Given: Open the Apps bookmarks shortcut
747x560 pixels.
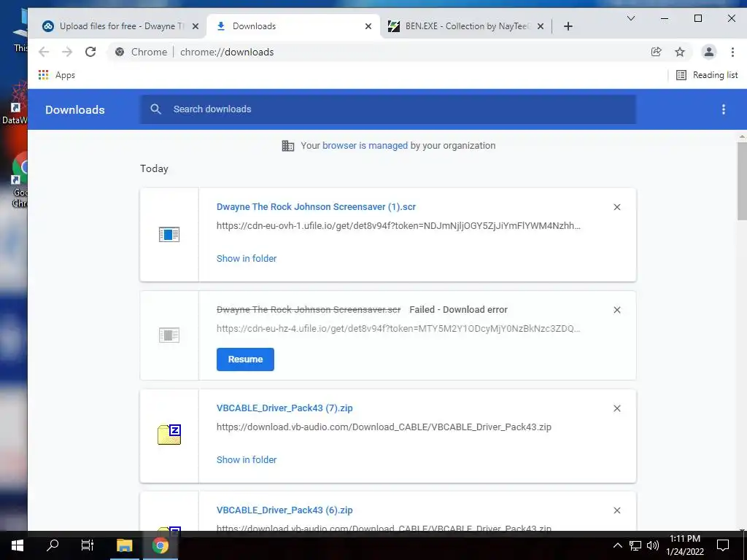Looking at the screenshot, I should [x=57, y=75].
